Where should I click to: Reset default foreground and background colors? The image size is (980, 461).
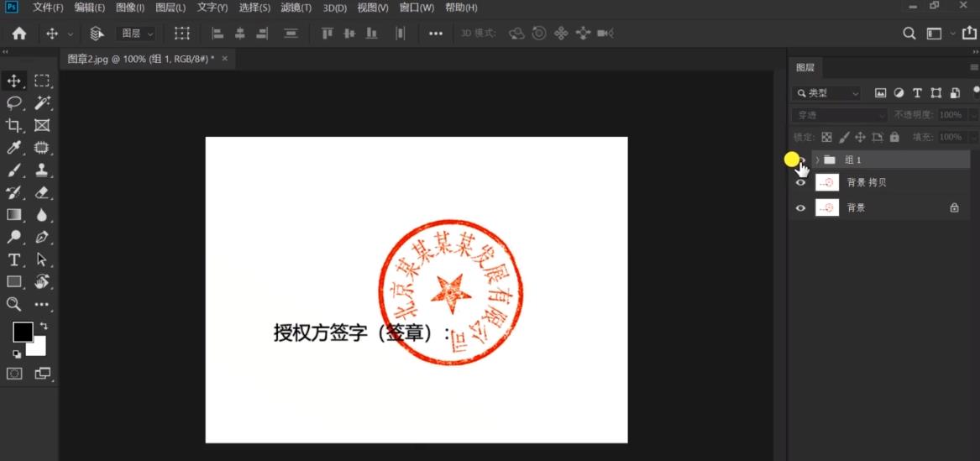17,354
